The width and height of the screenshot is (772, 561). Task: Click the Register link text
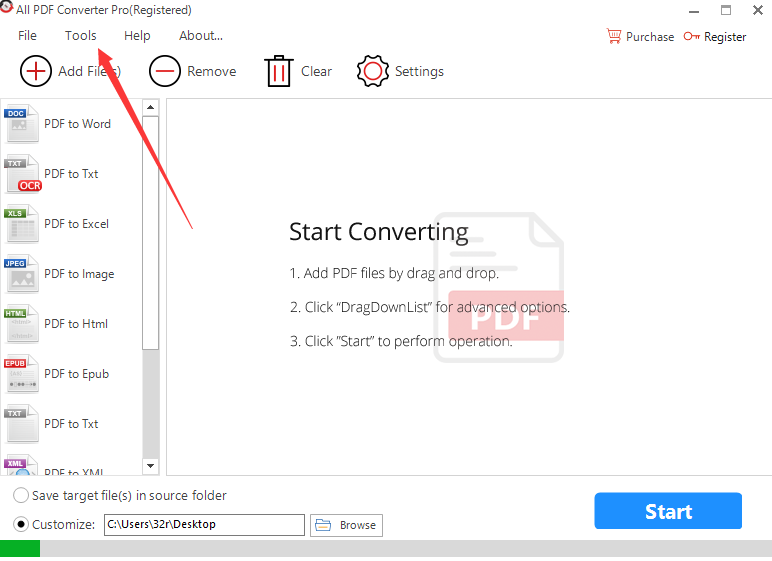725,37
